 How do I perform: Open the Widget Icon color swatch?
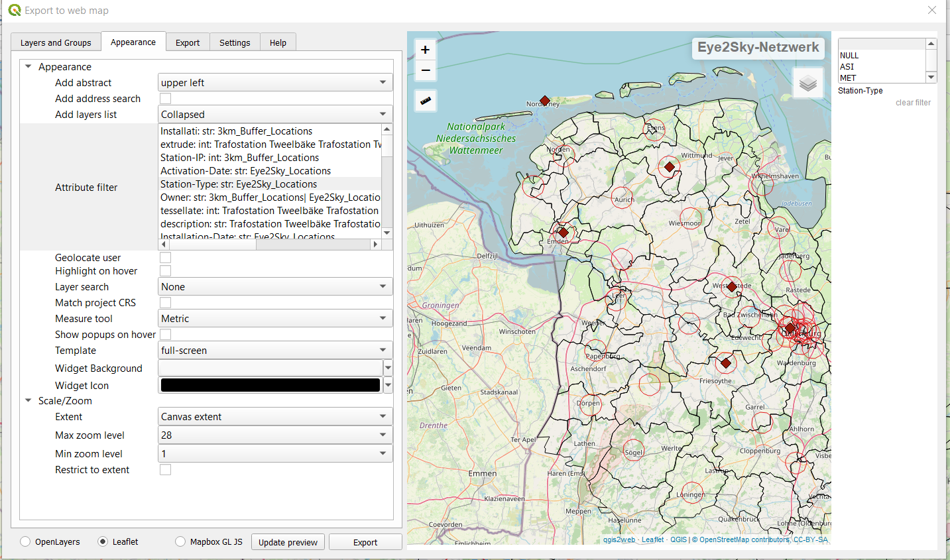(270, 385)
